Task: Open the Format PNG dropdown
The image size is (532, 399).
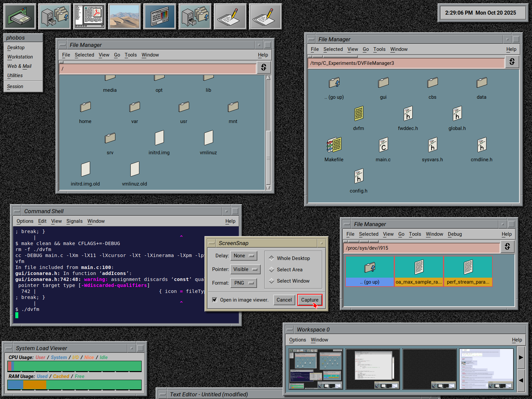Action: (244, 283)
